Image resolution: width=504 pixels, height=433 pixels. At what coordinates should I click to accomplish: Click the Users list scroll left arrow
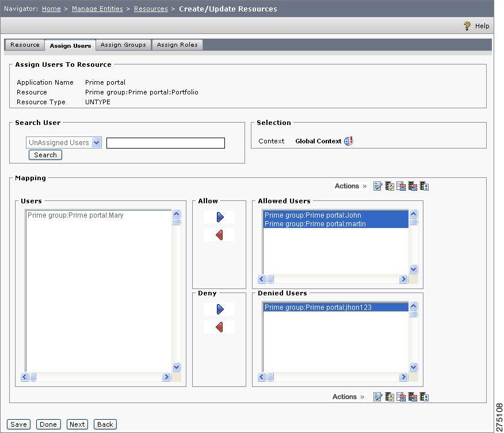pyautogui.click(x=25, y=377)
